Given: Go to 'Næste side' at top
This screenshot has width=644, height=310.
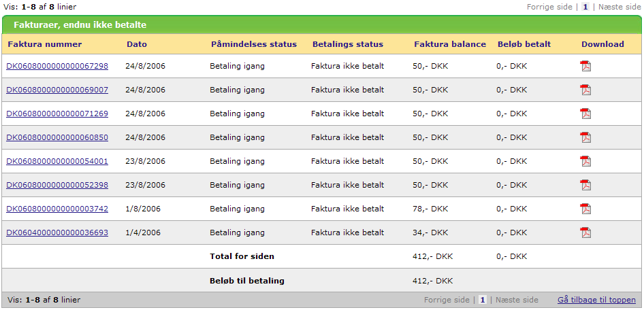Looking at the screenshot, I should point(619,7).
